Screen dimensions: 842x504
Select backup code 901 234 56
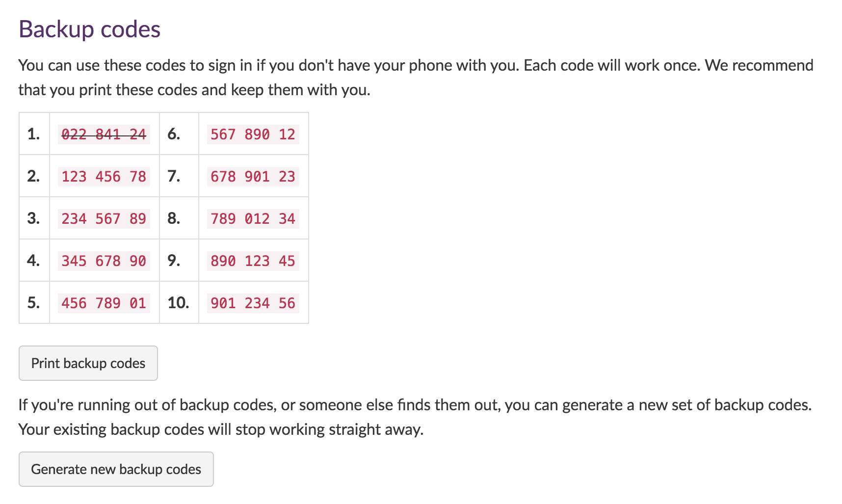pos(253,303)
